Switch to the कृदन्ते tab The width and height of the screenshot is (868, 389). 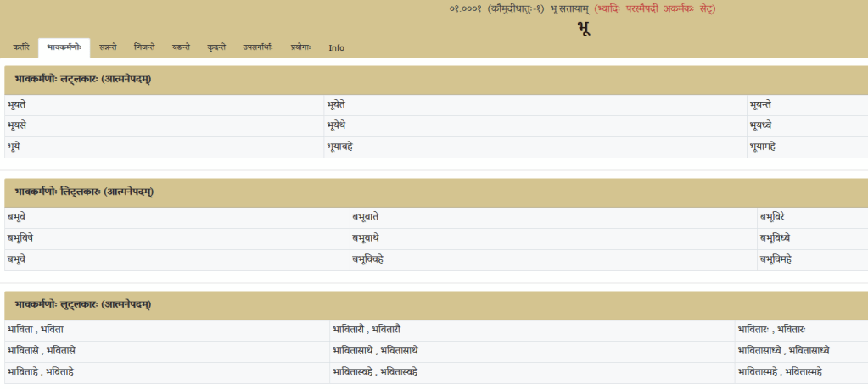tap(216, 47)
